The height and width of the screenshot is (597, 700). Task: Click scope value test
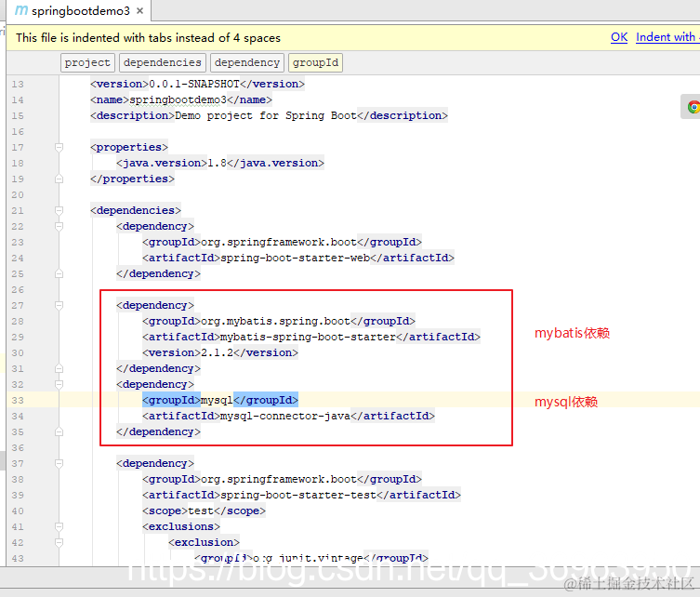(201, 511)
